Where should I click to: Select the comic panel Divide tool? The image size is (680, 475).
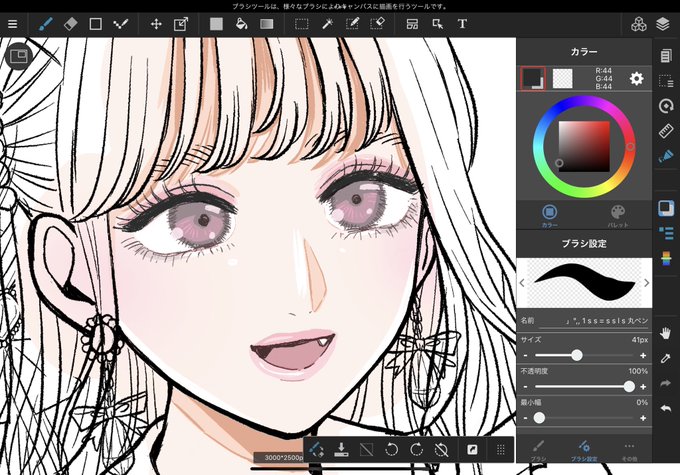pyautogui.click(x=412, y=24)
